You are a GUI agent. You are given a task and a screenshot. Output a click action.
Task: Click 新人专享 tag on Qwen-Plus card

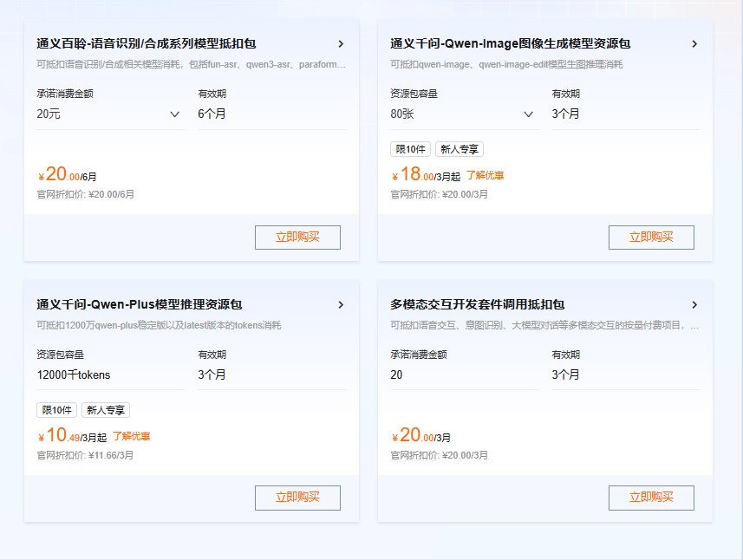106,410
